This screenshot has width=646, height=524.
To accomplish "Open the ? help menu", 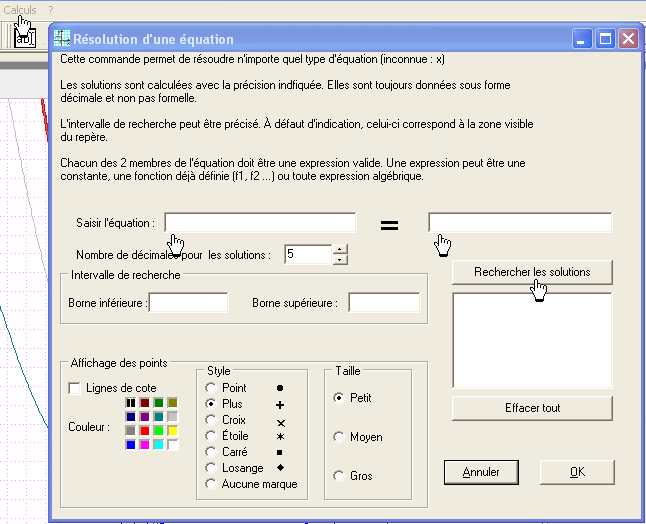I will [51, 8].
